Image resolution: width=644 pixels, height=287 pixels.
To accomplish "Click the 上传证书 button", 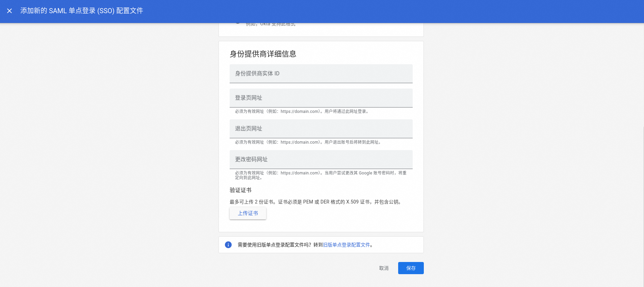I will [x=248, y=213].
